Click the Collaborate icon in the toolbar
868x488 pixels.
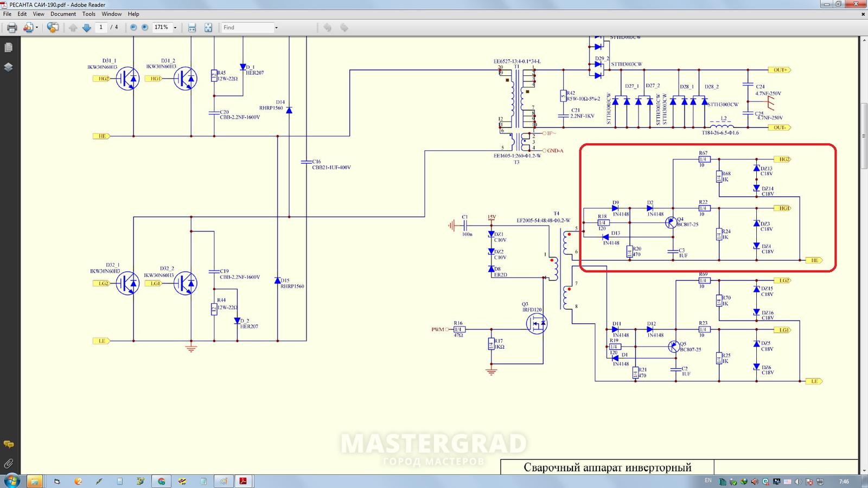[28, 27]
